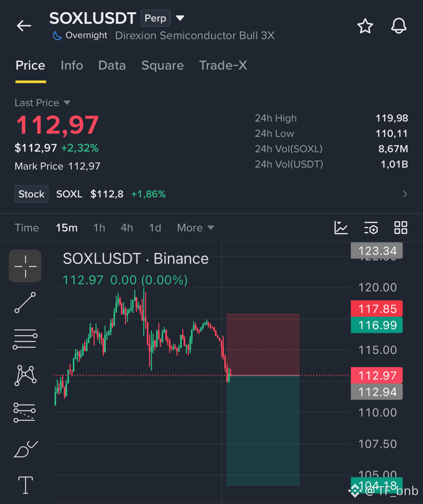
Task: Open price alert bell icon
Action: coord(399,26)
